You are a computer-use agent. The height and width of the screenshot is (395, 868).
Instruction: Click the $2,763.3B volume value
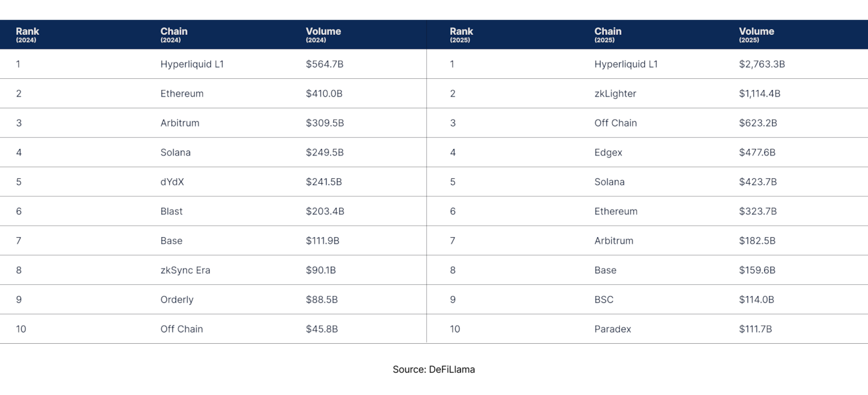(x=762, y=64)
